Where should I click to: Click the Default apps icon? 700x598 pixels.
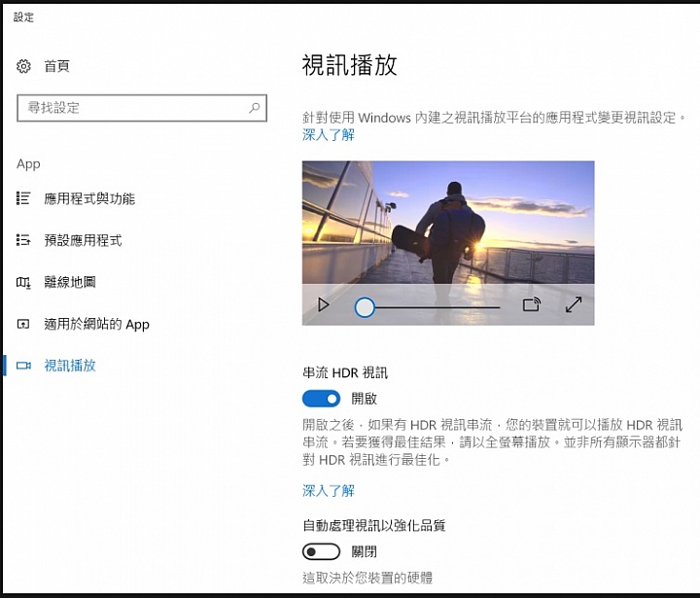point(23,240)
